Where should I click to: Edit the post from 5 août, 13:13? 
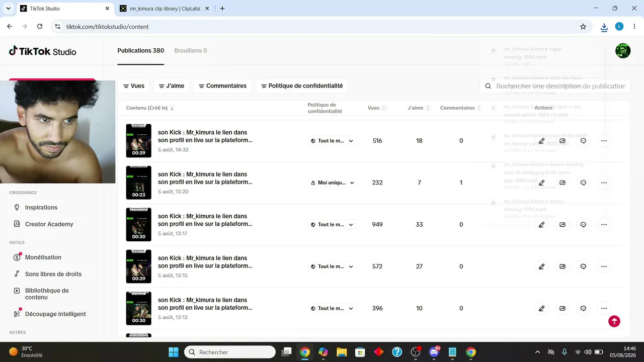point(541,308)
